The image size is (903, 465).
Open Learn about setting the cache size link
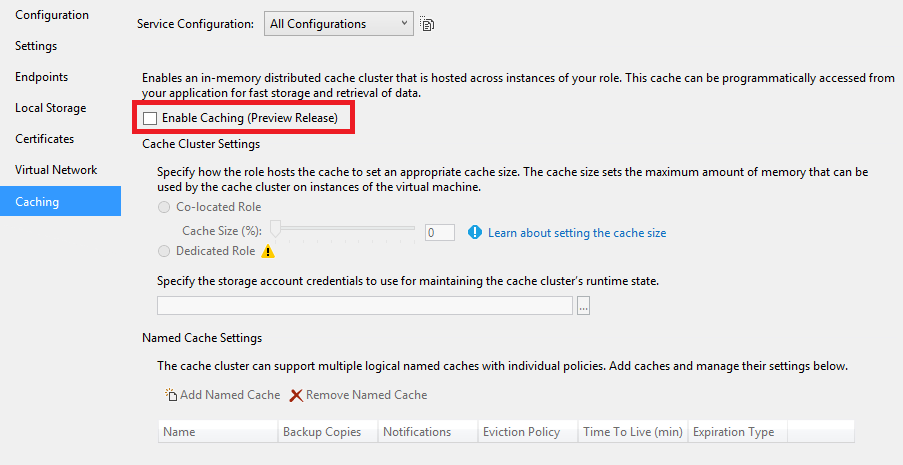(577, 233)
